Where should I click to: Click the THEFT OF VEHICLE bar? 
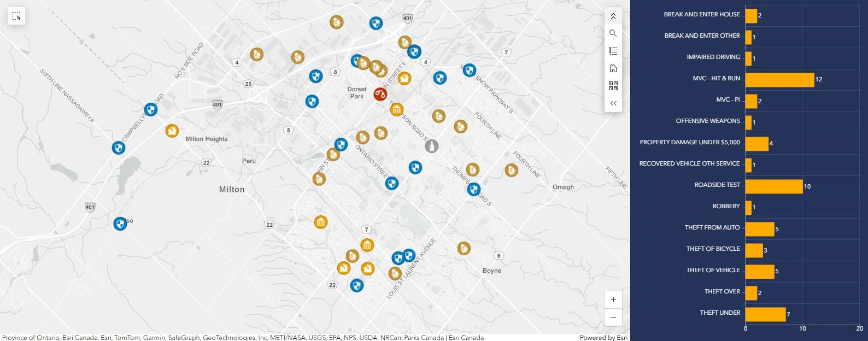(x=759, y=272)
